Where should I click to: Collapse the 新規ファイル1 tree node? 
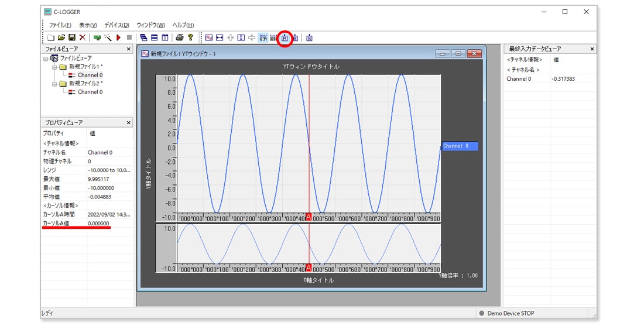point(54,67)
